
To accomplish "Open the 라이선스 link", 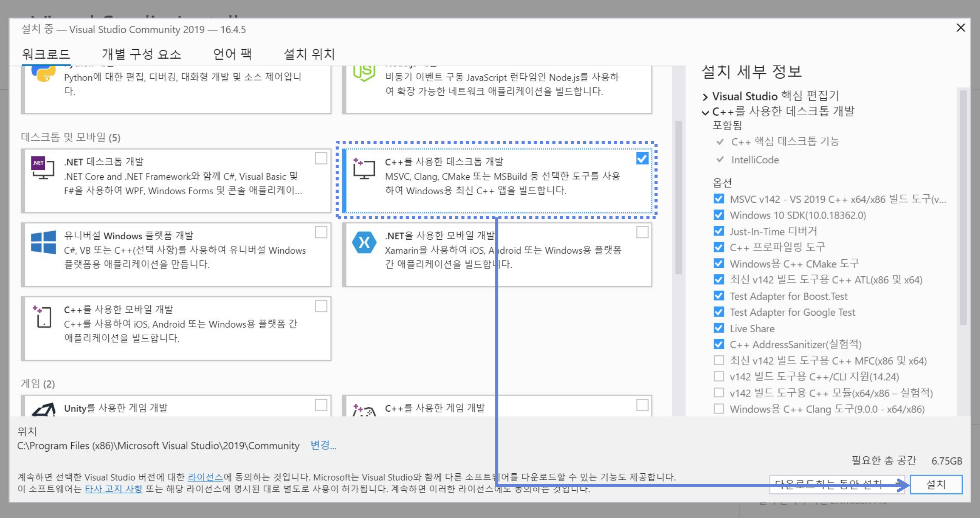I will tap(205, 477).
